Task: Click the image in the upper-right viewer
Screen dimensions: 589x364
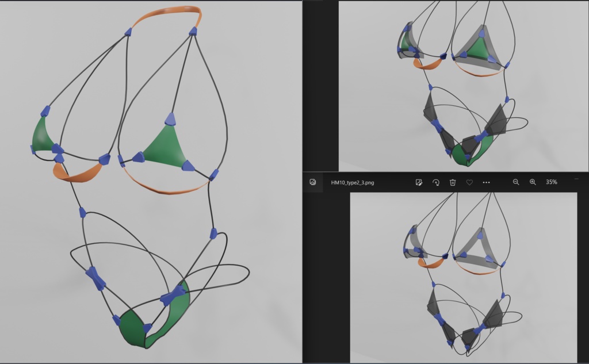Action: [x=464, y=86]
